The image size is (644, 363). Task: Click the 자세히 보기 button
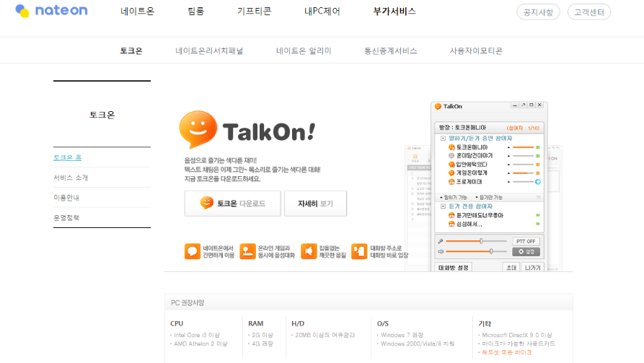point(315,204)
